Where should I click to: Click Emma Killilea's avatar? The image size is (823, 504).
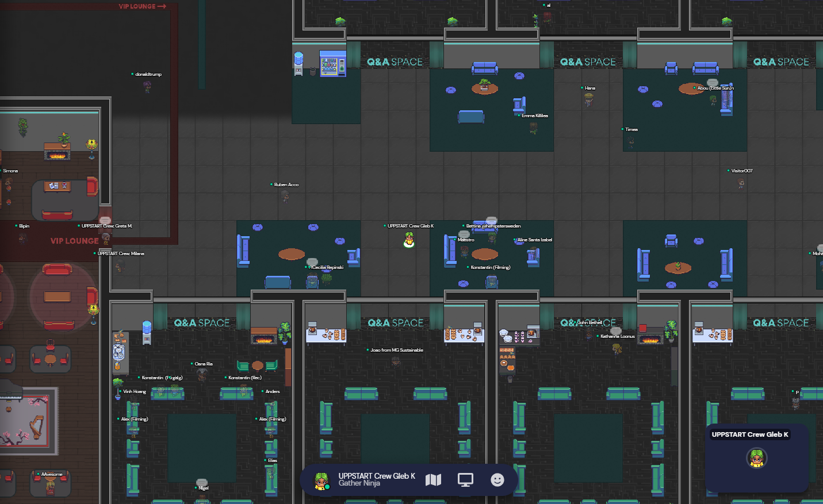coord(534,128)
